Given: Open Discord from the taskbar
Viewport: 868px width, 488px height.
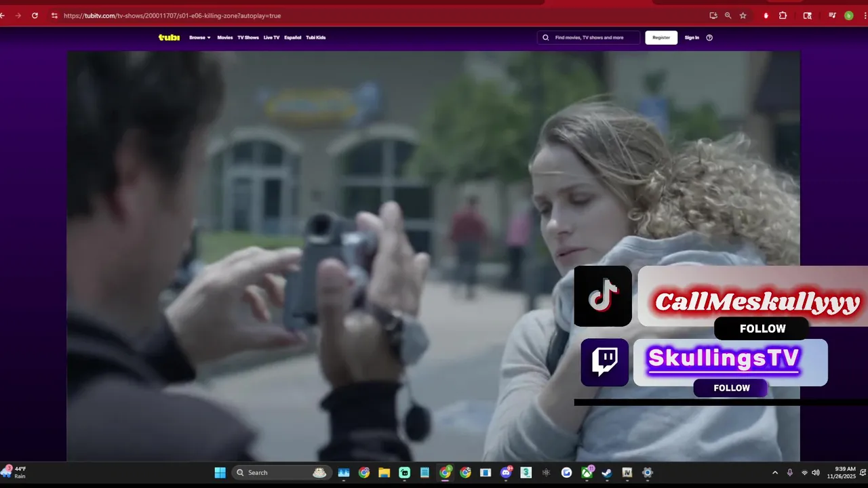Looking at the screenshot, I should (506, 472).
